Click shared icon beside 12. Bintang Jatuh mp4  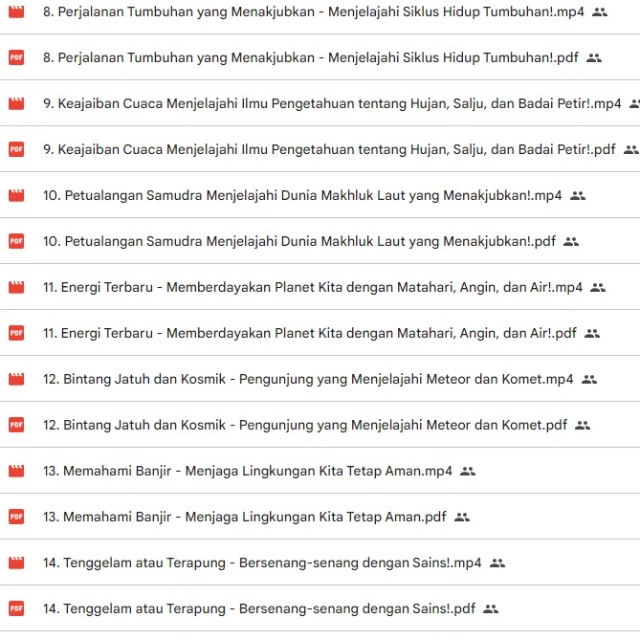(x=589, y=379)
